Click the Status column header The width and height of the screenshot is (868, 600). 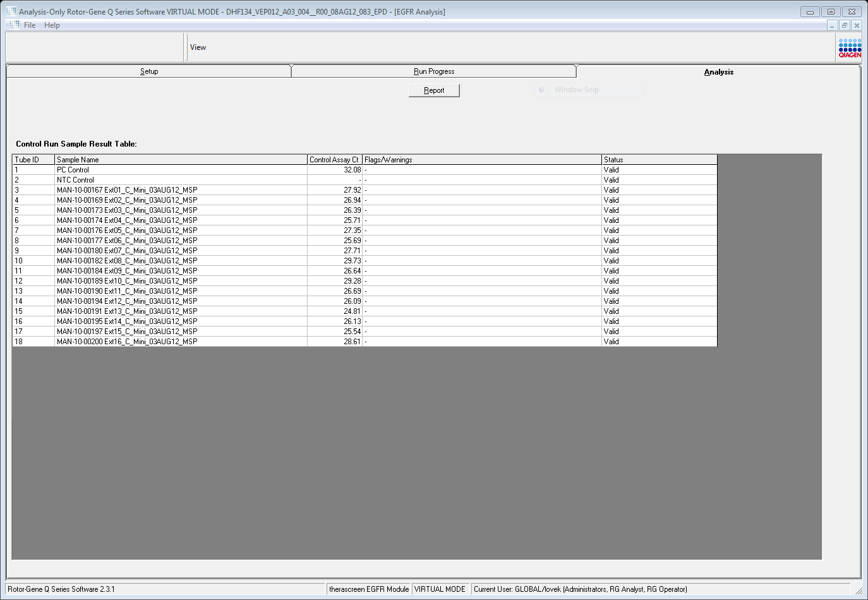click(660, 160)
